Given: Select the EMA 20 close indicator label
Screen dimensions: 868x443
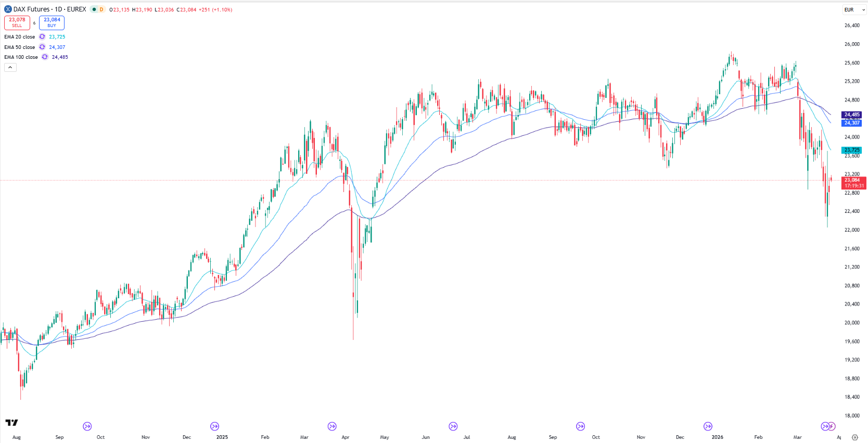Looking at the screenshot, I should pyautogui.click(x=20, y=37).
